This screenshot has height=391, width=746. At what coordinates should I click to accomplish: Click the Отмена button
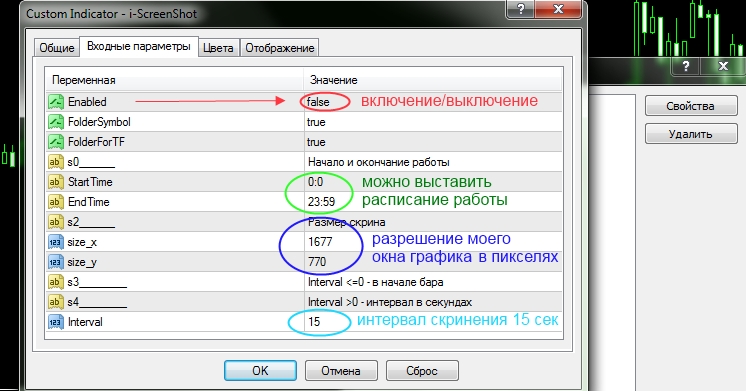coord(341,371)
